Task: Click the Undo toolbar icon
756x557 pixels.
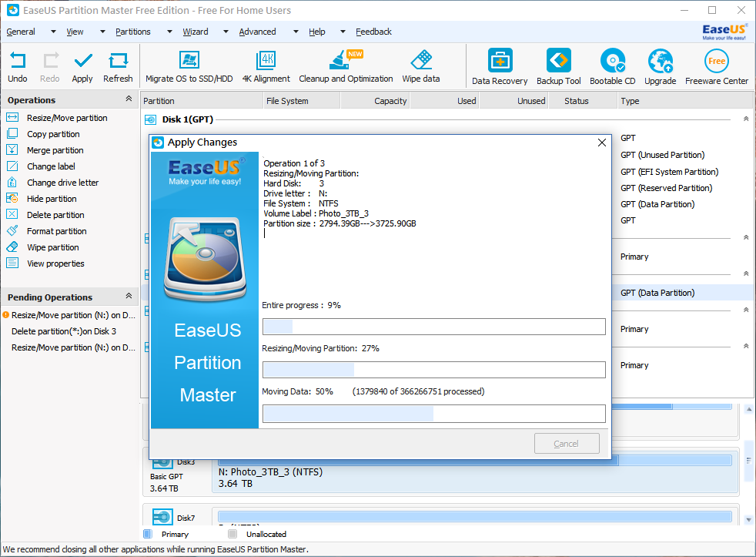Action: (18, 61)
